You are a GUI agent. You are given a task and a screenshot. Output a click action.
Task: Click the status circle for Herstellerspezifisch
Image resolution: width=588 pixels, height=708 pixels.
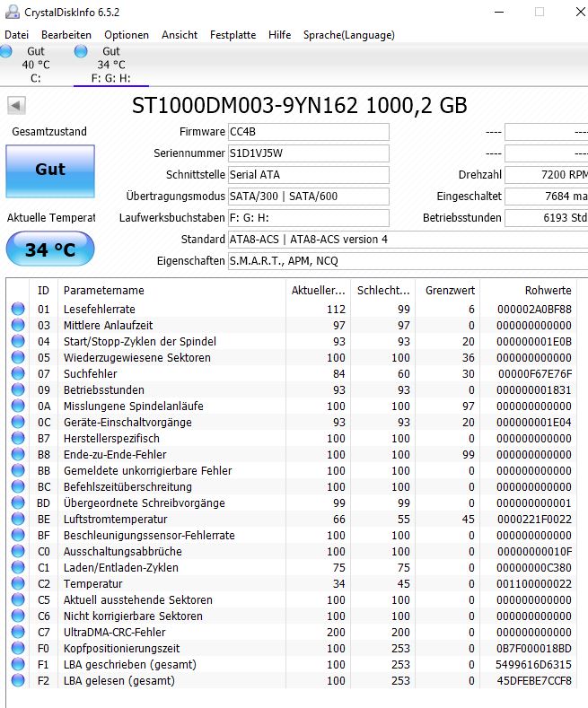pos(18,439)
